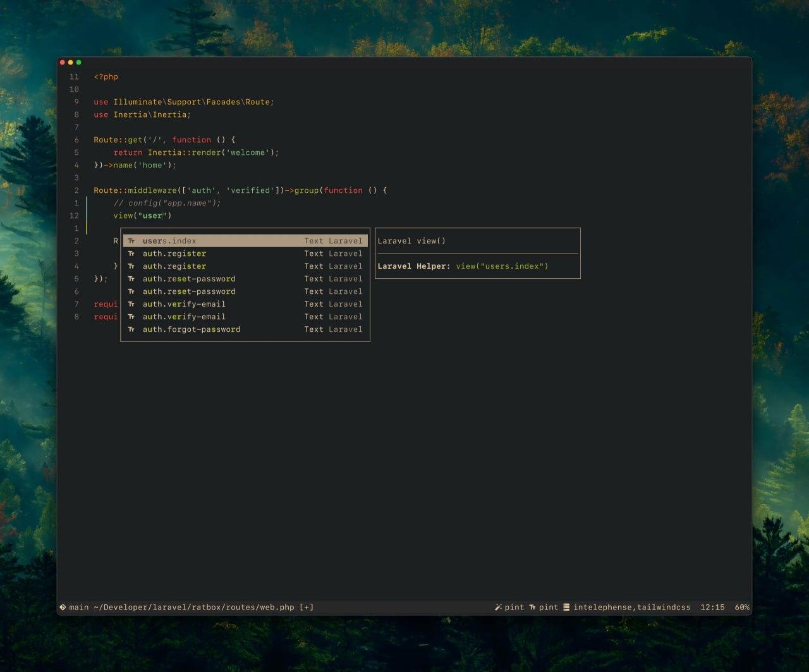Click the Text icon beside auth.forgot-password

[x=131, y=329]
